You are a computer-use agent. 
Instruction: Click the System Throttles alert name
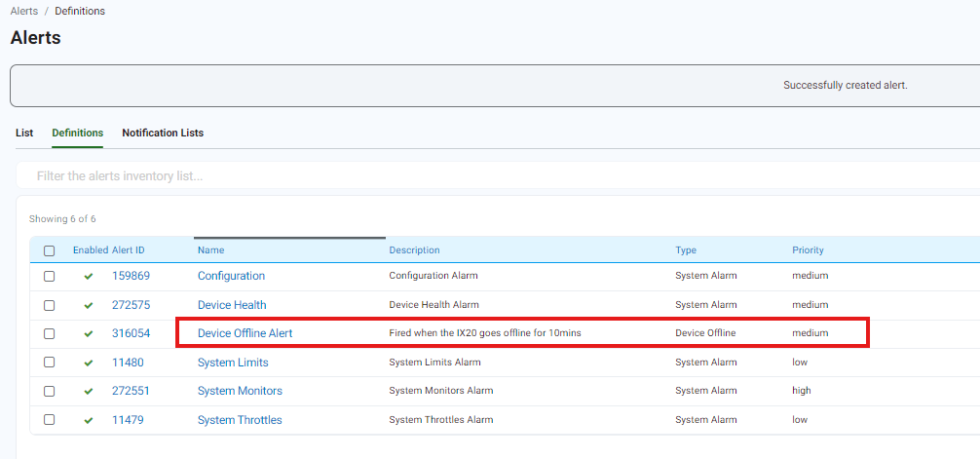tap(240, 420)
